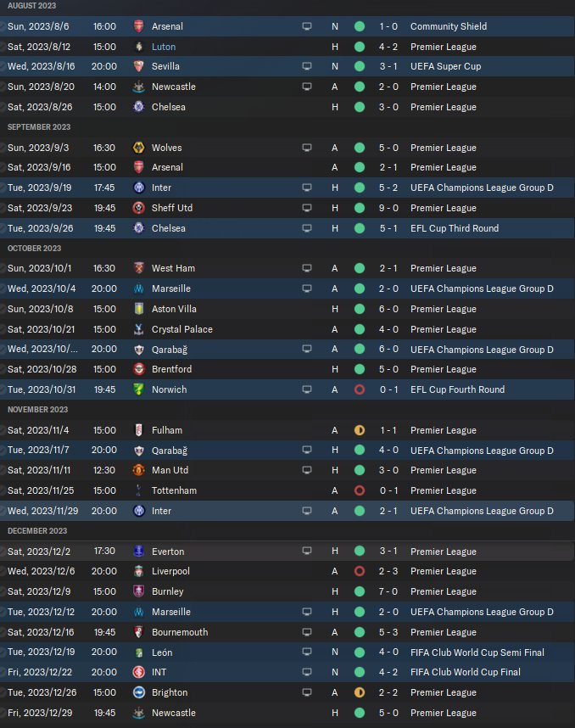This screenshot has width=575, height=728.
Task: Click the Everton club crest
Action: [138, 552]
